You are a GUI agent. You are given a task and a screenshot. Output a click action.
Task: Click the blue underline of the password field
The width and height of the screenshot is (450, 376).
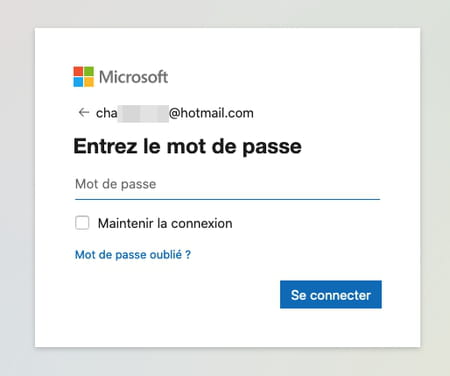[227, 199]
